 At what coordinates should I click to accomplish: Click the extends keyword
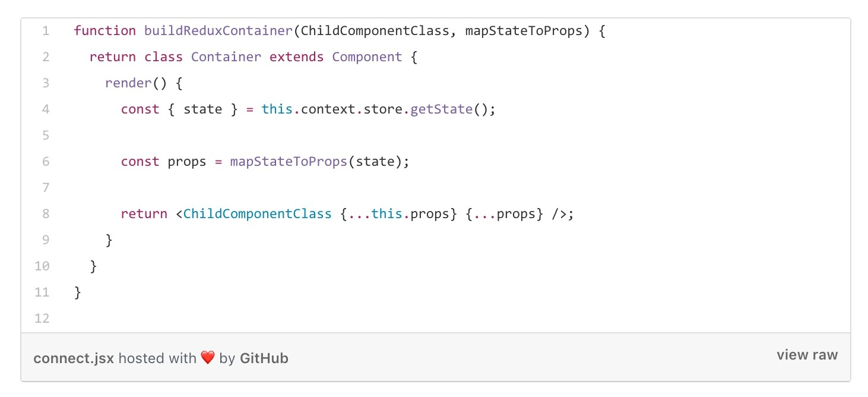(x=297, y=57)
